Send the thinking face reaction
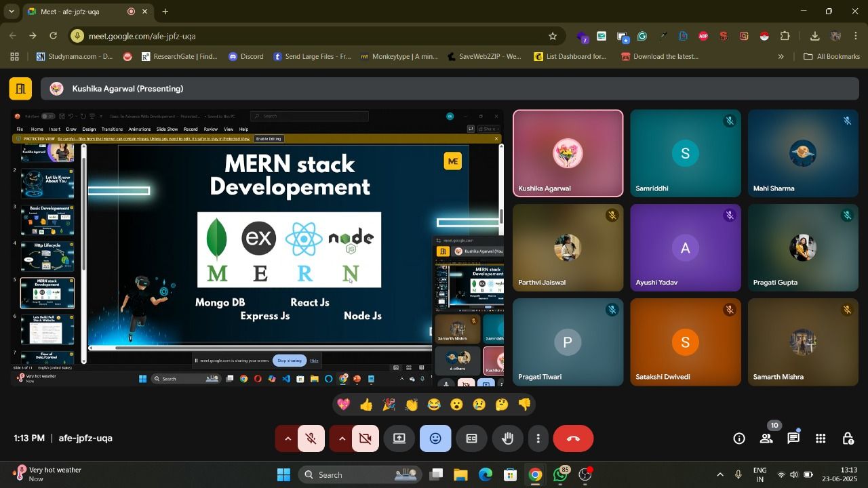Screen dimensions: 868x488 click(x=502, y=405)
